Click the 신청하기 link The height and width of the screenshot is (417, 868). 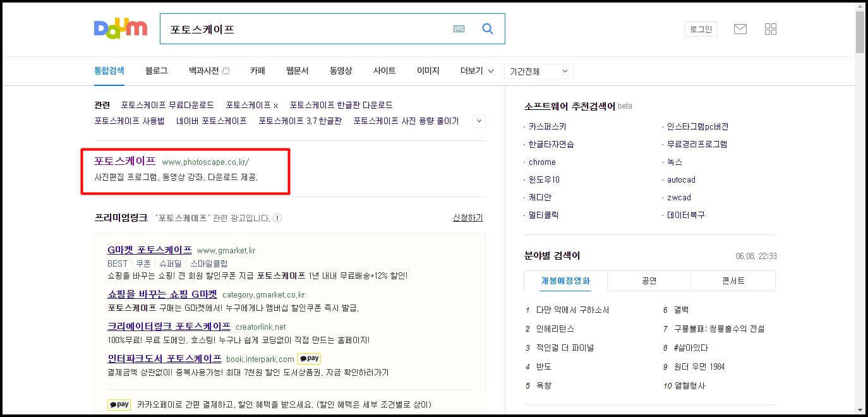click(467, 217)
